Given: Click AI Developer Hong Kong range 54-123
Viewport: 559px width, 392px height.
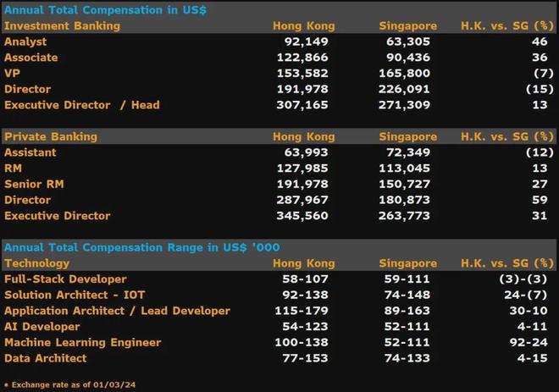Looking at the screenshot, I should coord(305,327).
